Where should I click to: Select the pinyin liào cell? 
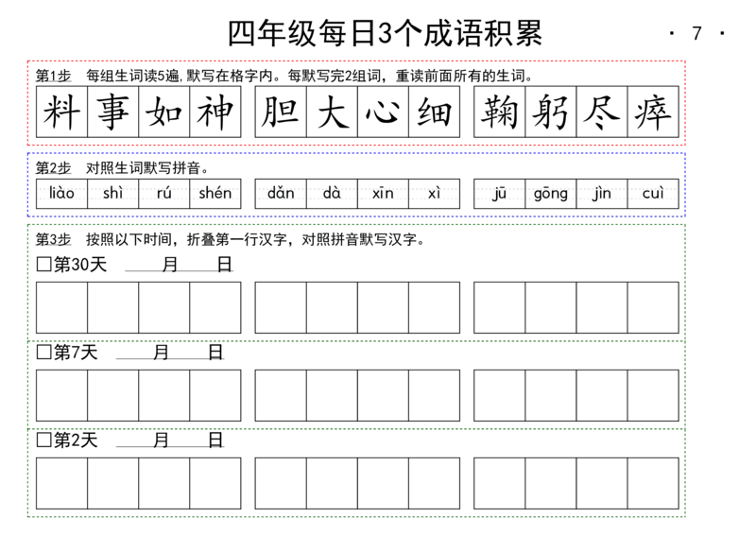(x=61, y=194)
